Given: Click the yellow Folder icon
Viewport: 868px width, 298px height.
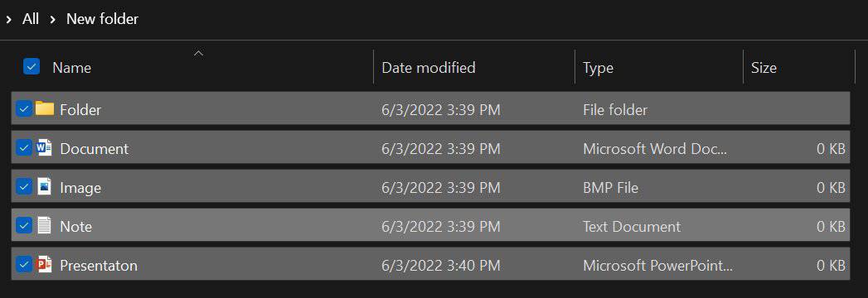Looking at the screenshot, I should pos(44,108).
